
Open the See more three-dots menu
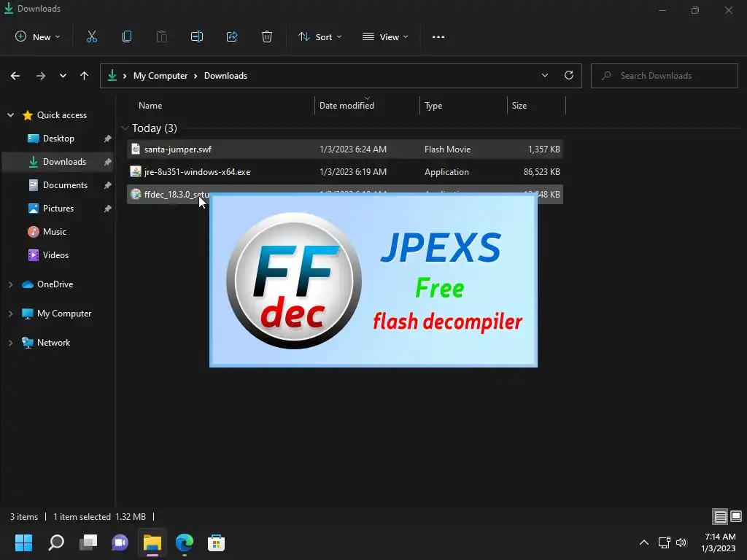tap(438, 36)
